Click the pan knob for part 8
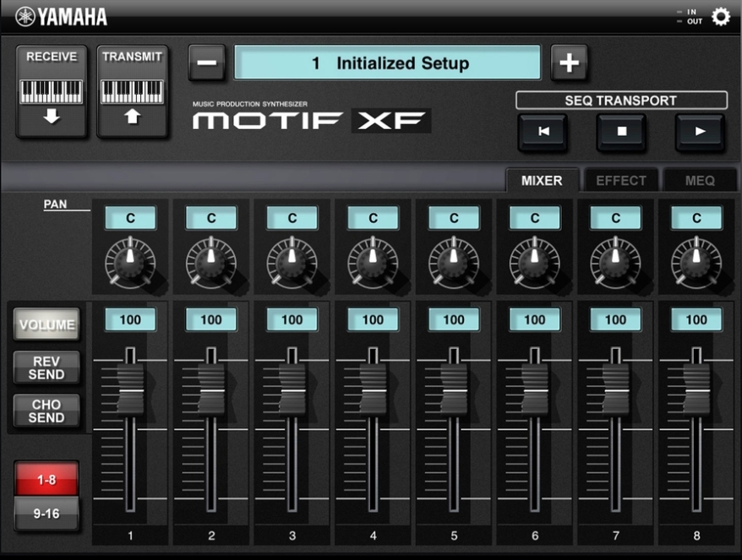742x560 pixels. [x=696, y=263]
